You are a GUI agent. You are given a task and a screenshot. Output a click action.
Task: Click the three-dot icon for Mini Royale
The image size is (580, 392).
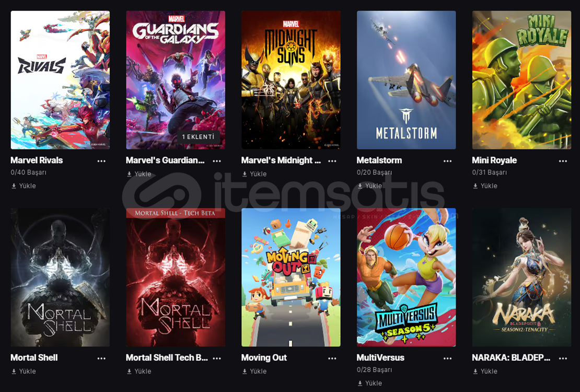(x=563, y=161)
